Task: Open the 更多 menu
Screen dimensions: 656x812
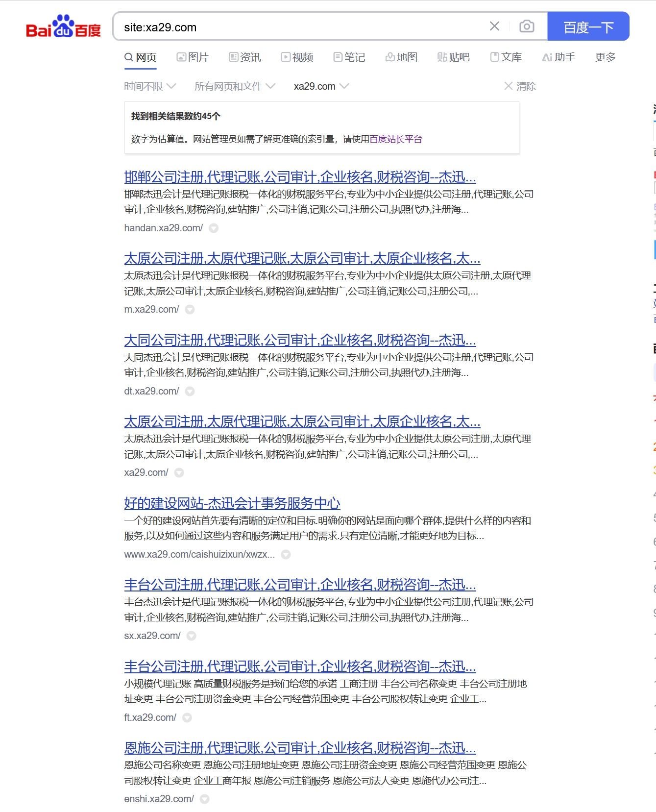Action: pyautogui.click(x=606, y=57)
